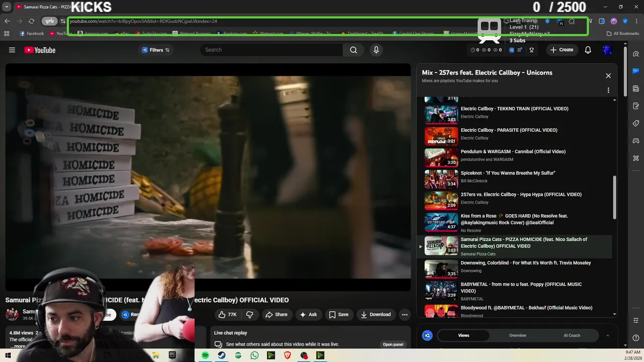Screen dimensions: 644x362
Task: Open the vidIQ Filters button
Action: click(156, 50)
